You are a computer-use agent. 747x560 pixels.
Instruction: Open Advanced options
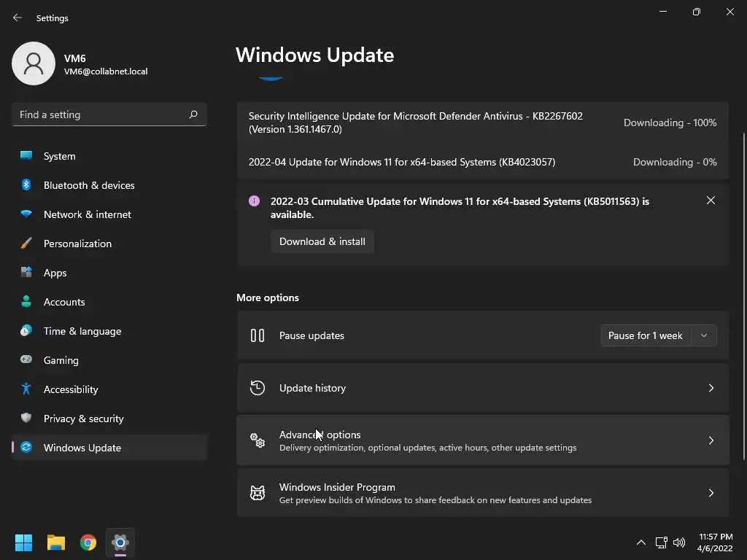click(x=483, y=440)
